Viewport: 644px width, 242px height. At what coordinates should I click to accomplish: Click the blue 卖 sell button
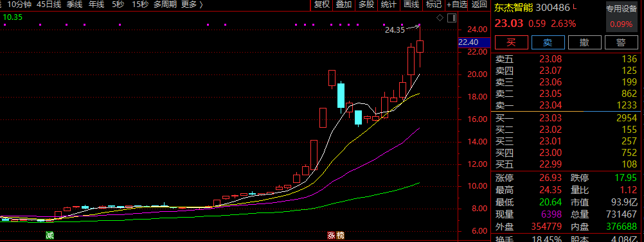(x=548, y=42)
